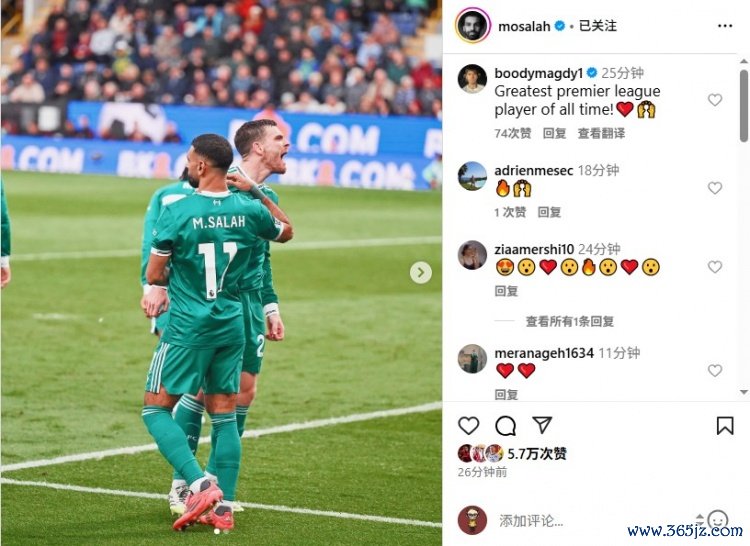Screen dimensions: 750x546
Task: Toggle the 已关注 following button
Action: pyautogui.click(x=597, y=26)
